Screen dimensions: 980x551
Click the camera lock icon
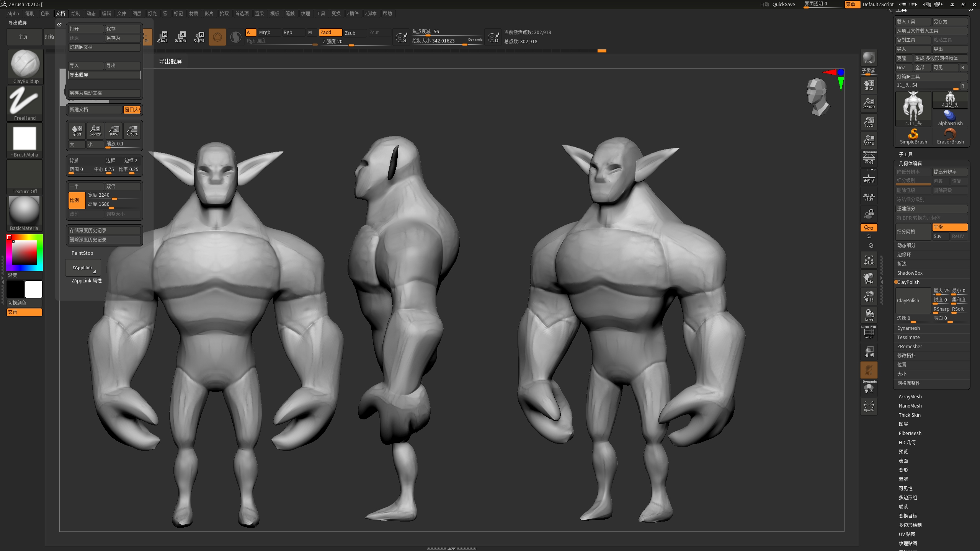click(x=869, y=214)
